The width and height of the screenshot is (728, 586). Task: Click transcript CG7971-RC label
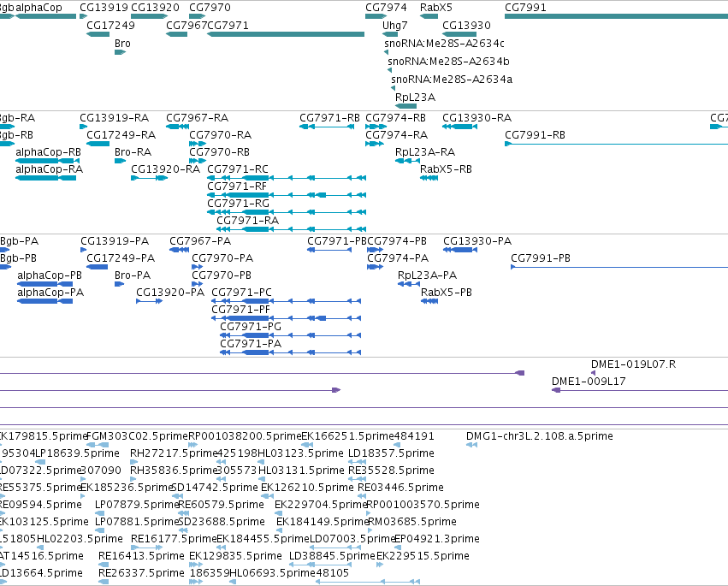tap(238, 169)
